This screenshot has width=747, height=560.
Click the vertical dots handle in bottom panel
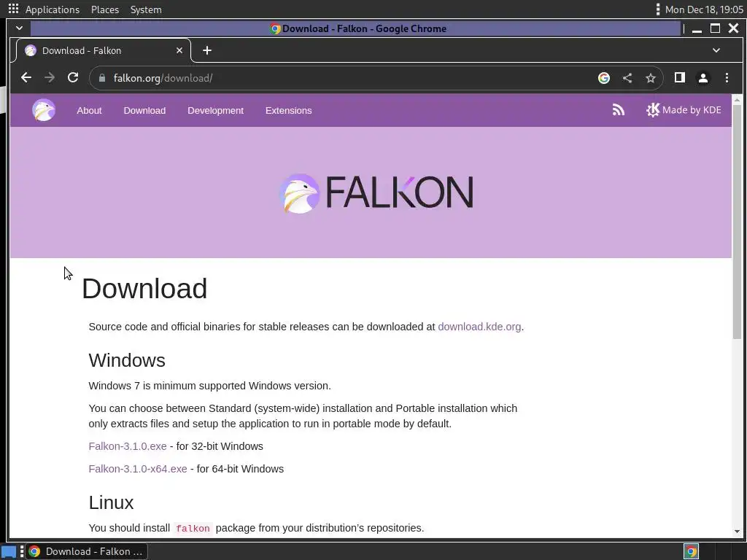(22, 551)
